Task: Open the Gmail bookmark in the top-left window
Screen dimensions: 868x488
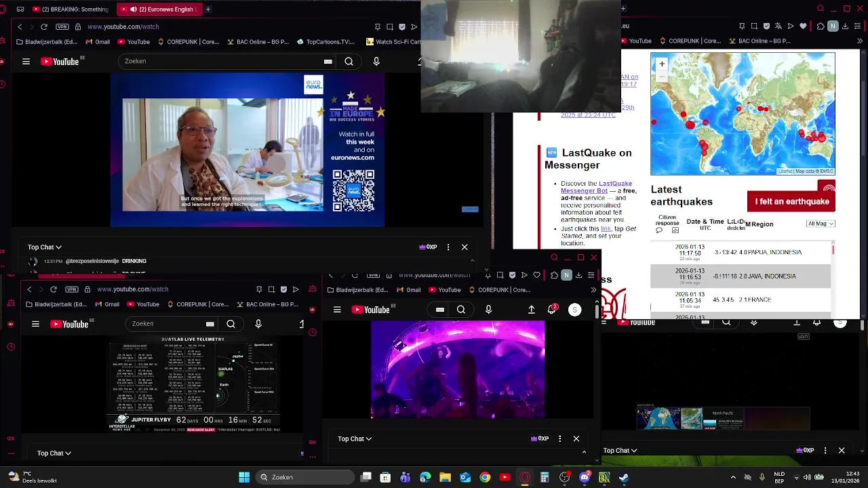Action: pyautogui.click(x=98, y=42)
